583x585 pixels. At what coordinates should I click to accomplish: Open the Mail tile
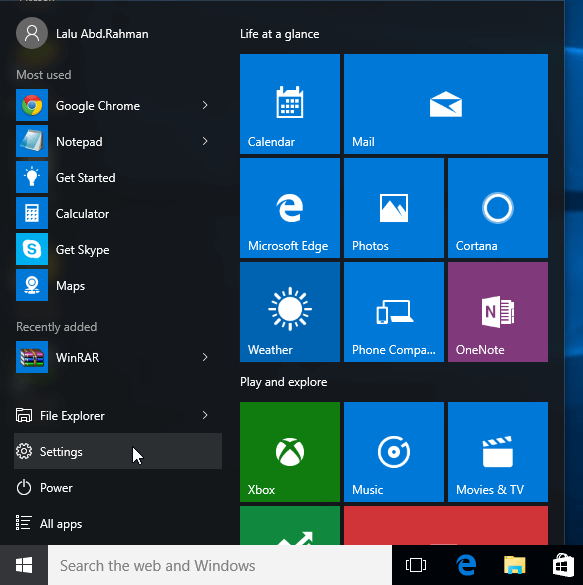point(446,104)
